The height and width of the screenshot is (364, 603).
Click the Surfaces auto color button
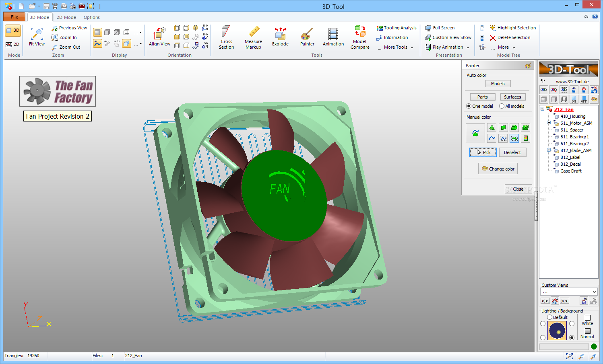512,97
